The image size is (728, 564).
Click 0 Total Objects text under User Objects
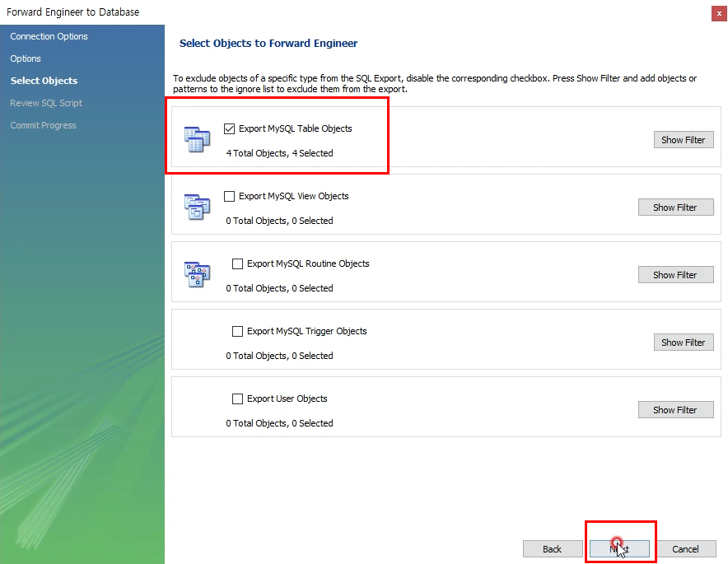(x=279, y=423)
